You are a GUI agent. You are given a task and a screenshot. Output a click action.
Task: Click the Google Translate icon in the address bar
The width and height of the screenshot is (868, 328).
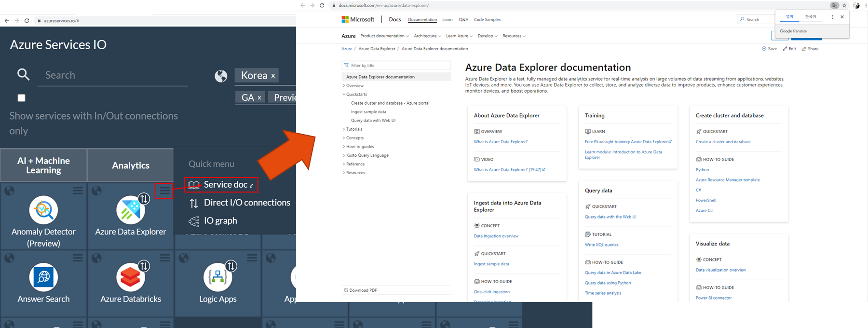(834, 5)
